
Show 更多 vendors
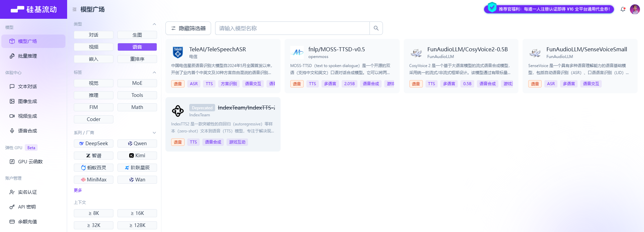[78, 190]
